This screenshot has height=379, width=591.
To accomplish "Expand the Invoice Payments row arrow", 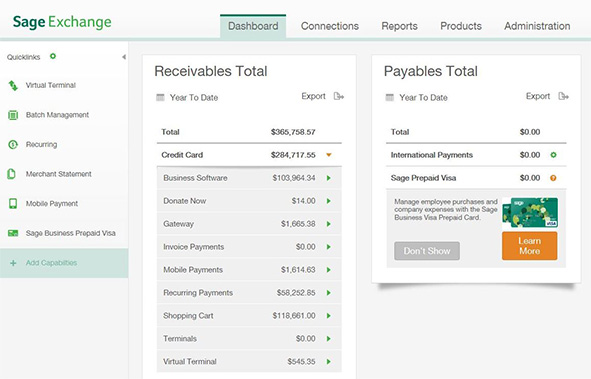I will [329, 247].
